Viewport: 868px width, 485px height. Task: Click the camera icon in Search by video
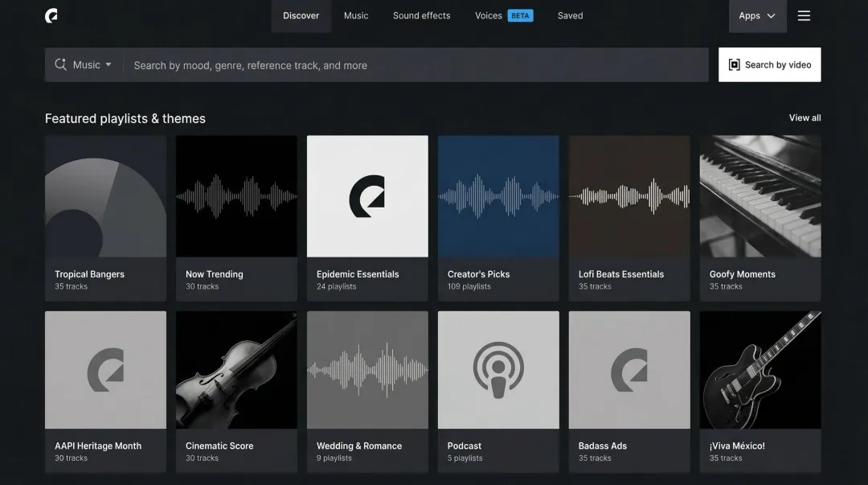click(734, 65)
